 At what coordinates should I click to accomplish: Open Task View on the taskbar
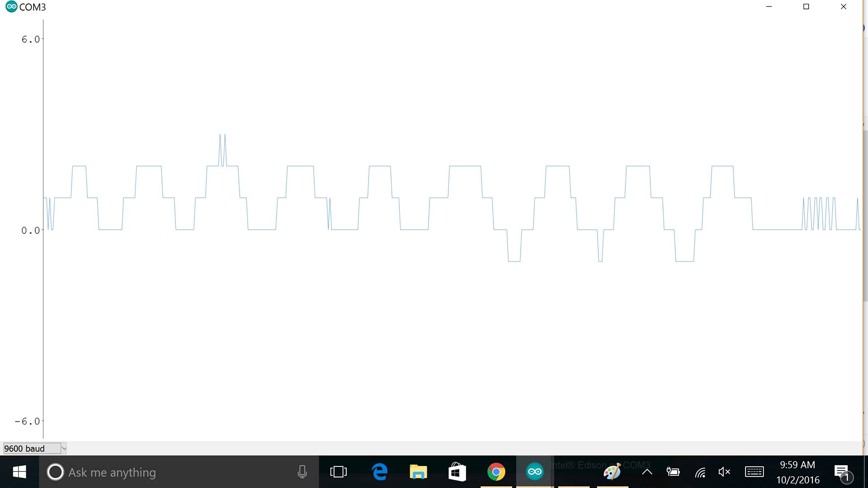pos(338,472)
